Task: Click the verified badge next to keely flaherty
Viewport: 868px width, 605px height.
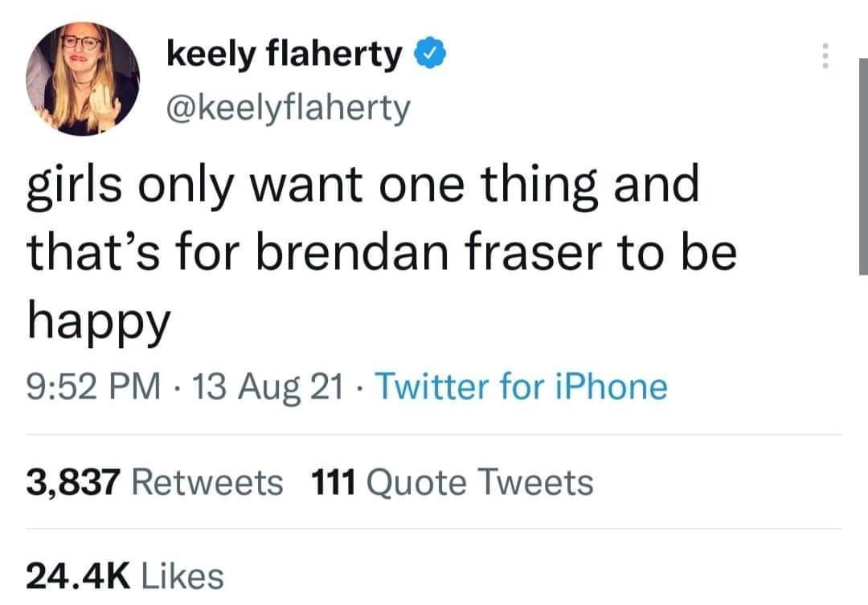Action: [428, 52]
